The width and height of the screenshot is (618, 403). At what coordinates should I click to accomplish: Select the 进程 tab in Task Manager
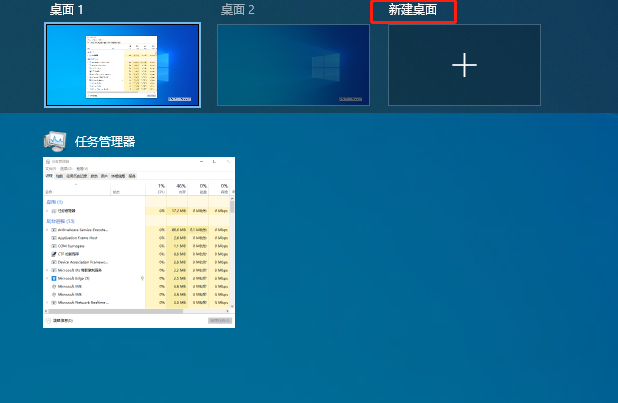[x=49, y=175]
